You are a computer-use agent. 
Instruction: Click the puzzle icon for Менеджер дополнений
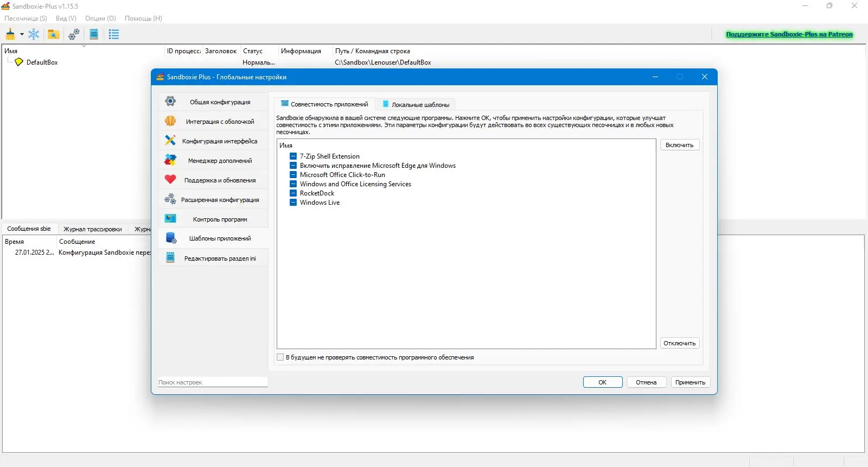(170, 160)
